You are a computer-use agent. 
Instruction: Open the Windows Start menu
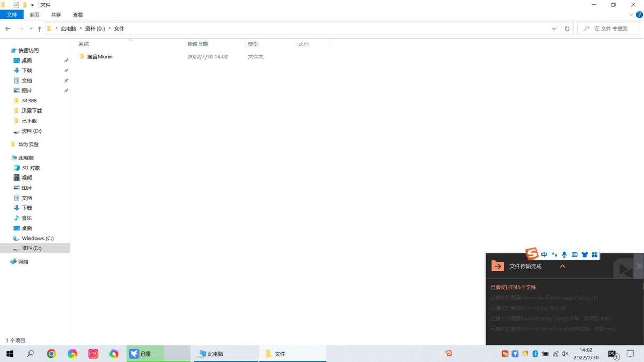pos(10,353)
